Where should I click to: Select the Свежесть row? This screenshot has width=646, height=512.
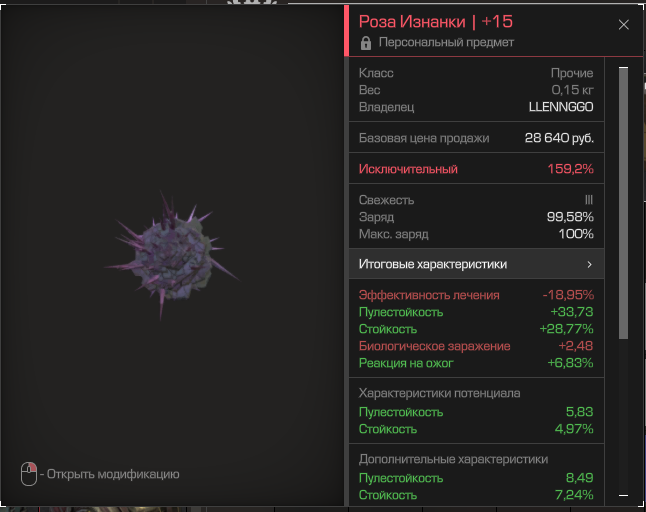pos(475,200)
